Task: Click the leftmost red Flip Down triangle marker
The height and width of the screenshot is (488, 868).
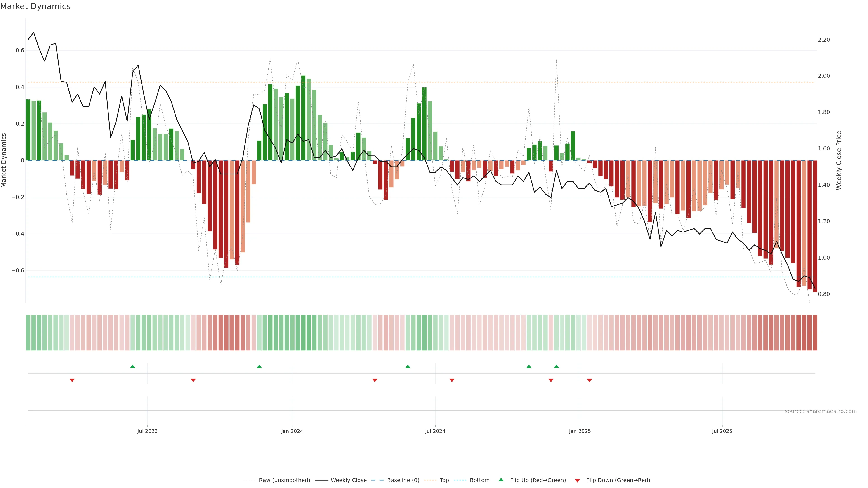Action: pos(72,380)
